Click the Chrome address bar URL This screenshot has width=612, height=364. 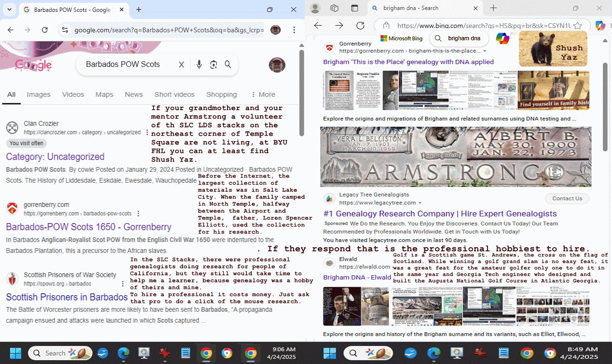point(169,30)
